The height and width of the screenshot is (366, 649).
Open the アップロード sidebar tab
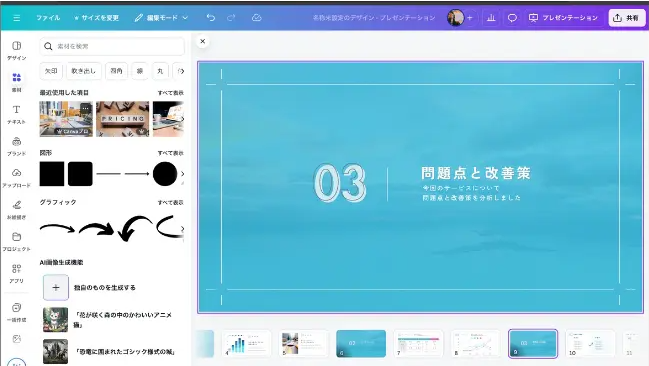click(x=17, y=178)
